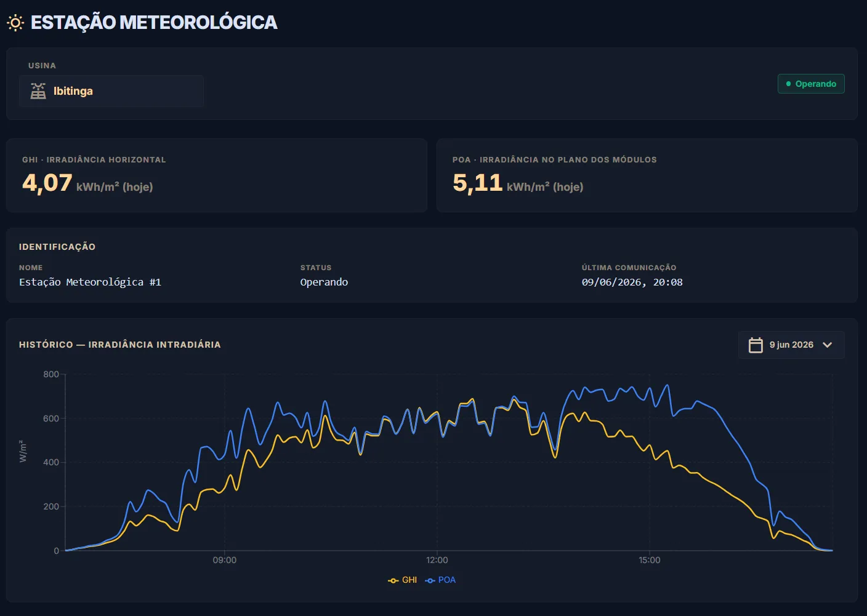Click the 12:00 x-axis label
867x616 pixels.
(437, 560)
